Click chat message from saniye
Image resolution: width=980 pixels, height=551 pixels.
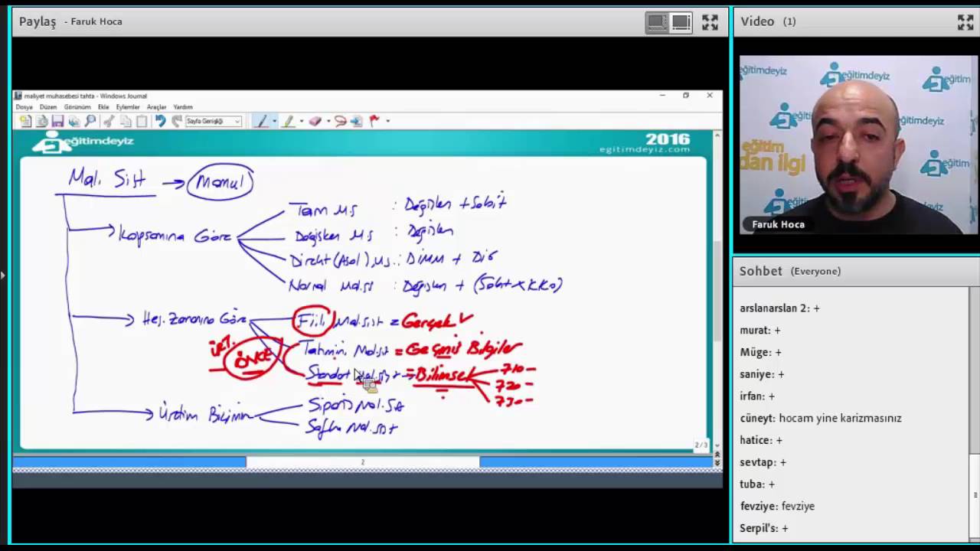762,374
